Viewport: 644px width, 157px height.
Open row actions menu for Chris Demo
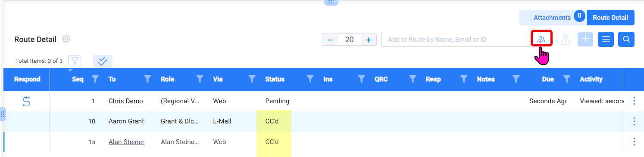pos(634,101)
